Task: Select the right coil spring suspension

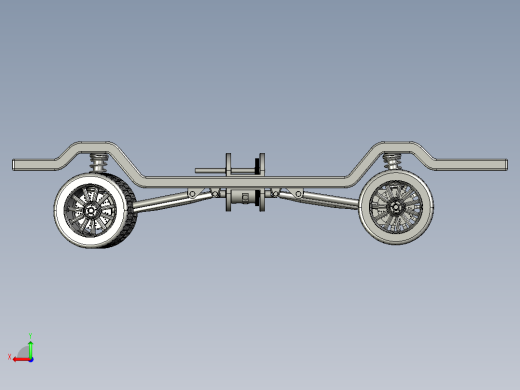Action: pyautogui.click(x=392, y=162)
